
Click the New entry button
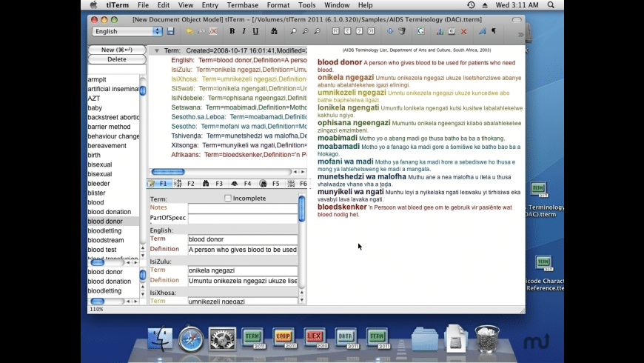pos(116,50)
